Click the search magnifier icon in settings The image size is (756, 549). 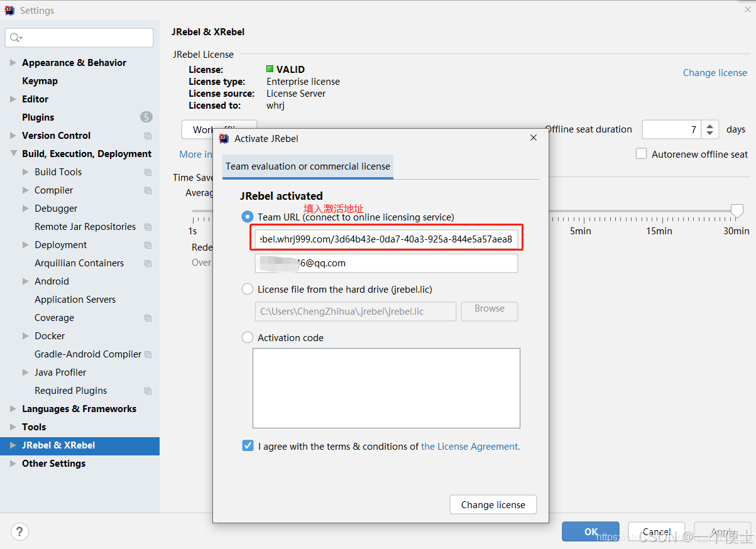[x=14, y=38]
